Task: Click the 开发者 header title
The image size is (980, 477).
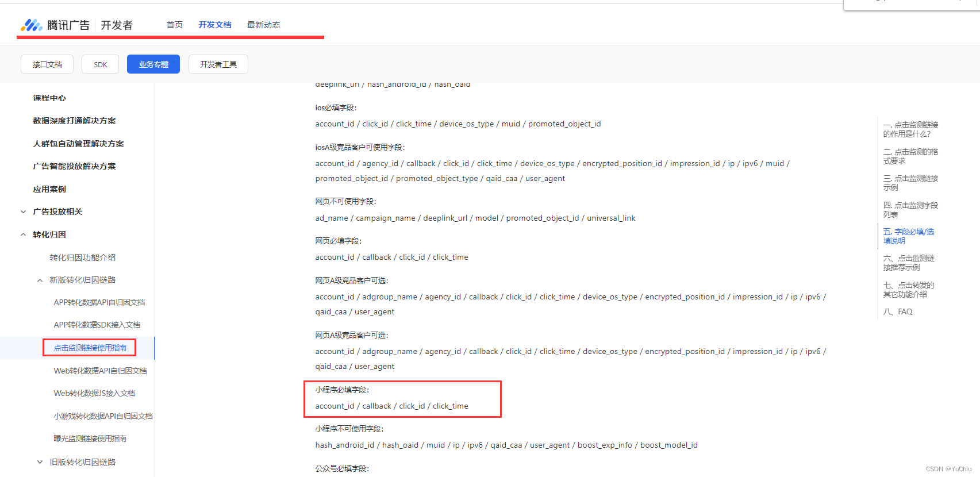Action: click(x=117, y=25)
